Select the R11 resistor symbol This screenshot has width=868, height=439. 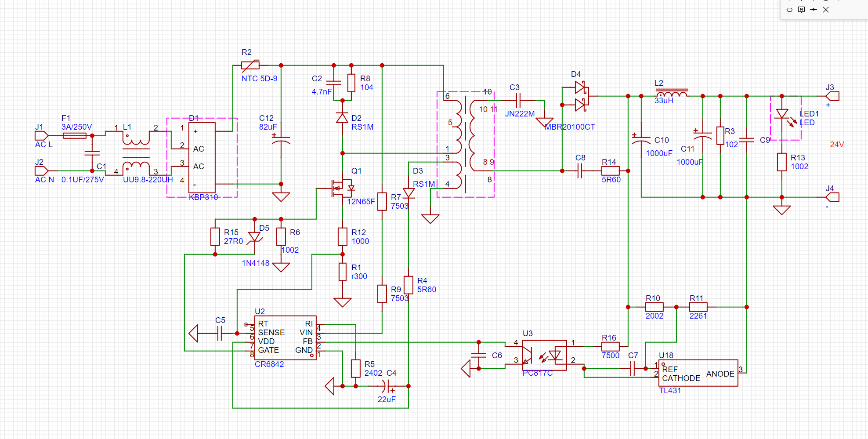tap(698, 307)
